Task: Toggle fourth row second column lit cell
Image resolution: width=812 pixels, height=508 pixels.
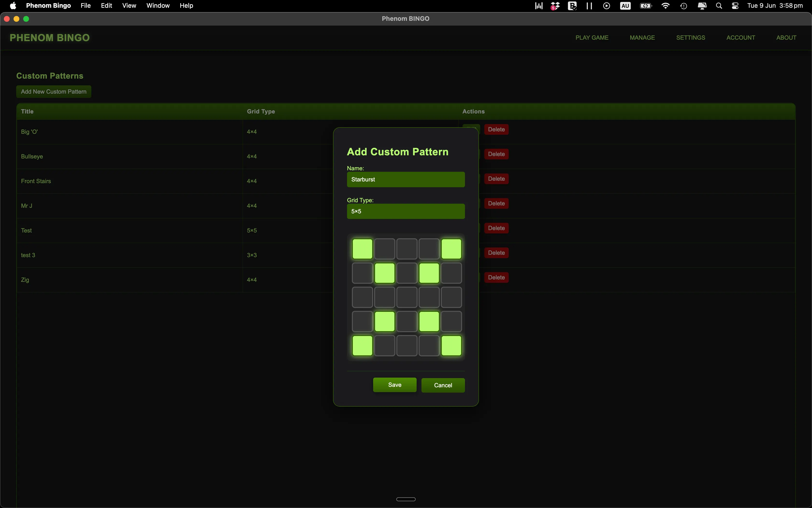Action: click(384, 321)
